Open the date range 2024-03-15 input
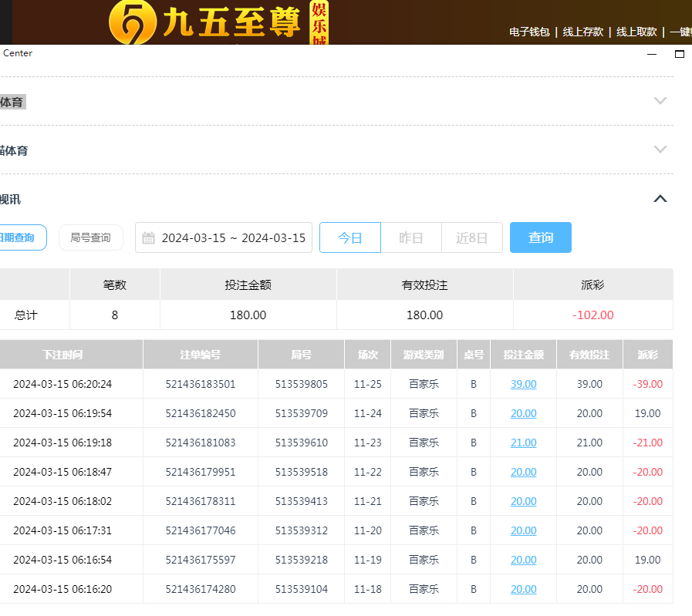Screen dimensions: 692x616 click(233, 237)
